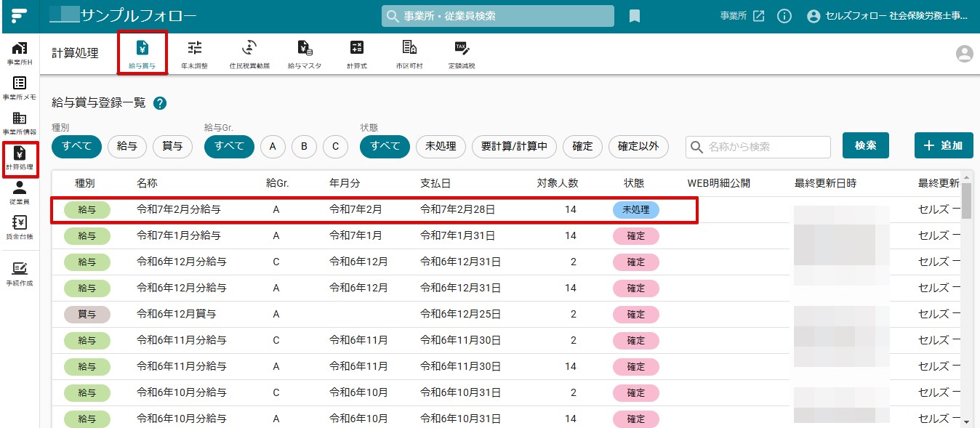980x428 pixels.
Task: Open the 年末調整 toolbar icon
Action: [x=194, y=54]
